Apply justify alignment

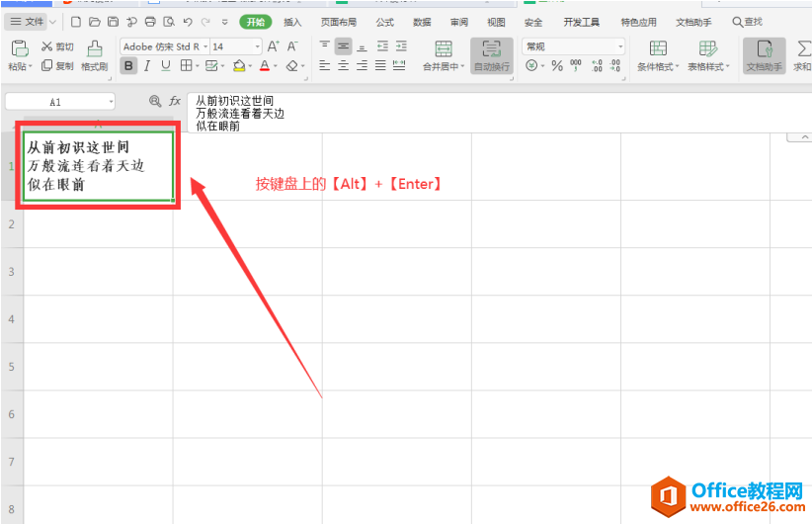(x=380, y=65)
